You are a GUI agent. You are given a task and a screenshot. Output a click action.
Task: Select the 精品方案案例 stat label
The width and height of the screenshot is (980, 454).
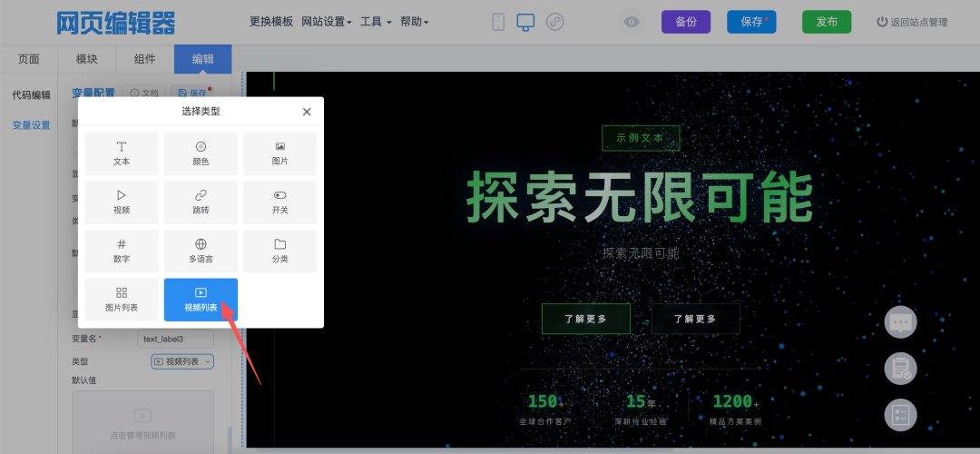point(736,421)
